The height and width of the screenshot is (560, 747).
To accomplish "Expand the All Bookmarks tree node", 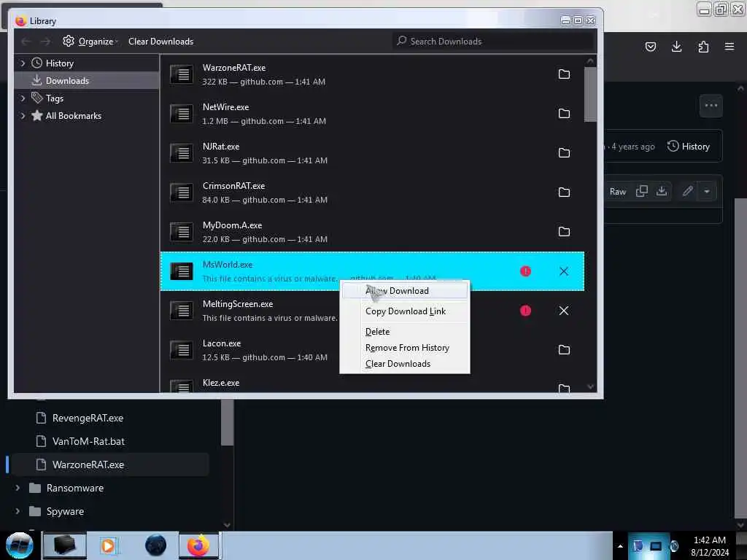I will [23, 116].
